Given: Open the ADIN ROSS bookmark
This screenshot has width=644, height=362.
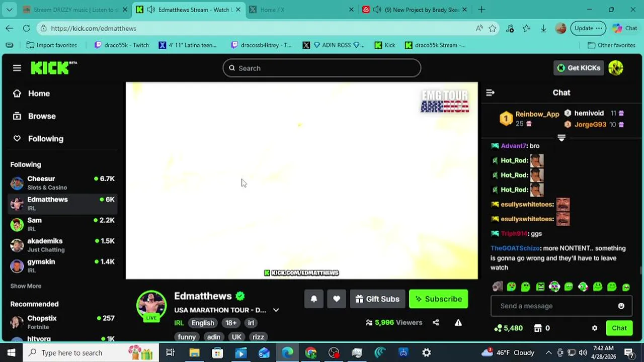Looking at the screenshot, I should click(334, 45).
